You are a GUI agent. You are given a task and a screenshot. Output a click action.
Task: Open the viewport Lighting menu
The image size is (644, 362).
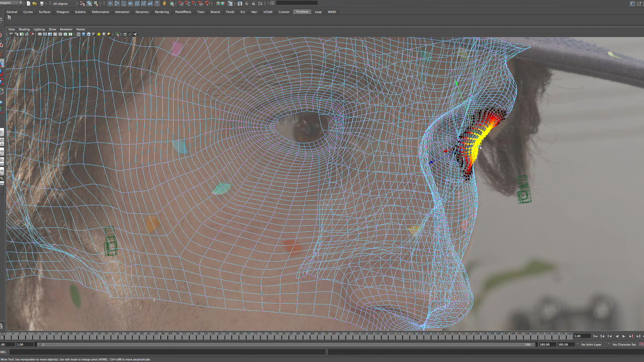click(39, 29)
